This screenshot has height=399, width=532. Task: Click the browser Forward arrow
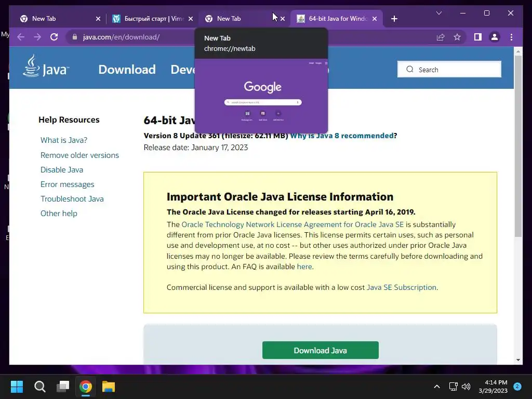(37, 37)
